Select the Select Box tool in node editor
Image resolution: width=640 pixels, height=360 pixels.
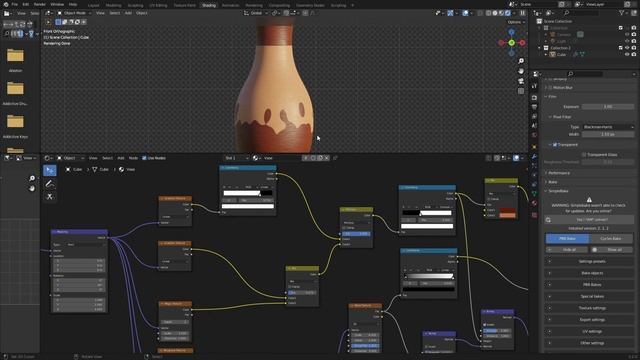50,170
